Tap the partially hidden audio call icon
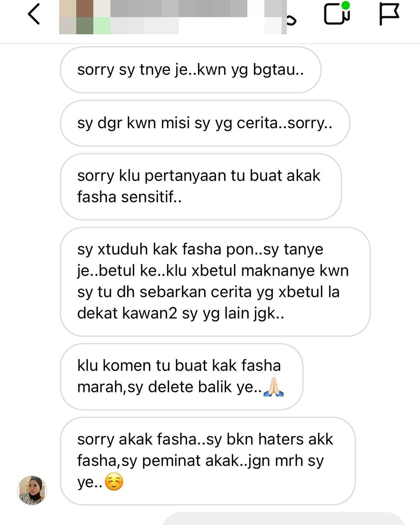The width and height of the screenshot is (420, 525). click(291, 19)
